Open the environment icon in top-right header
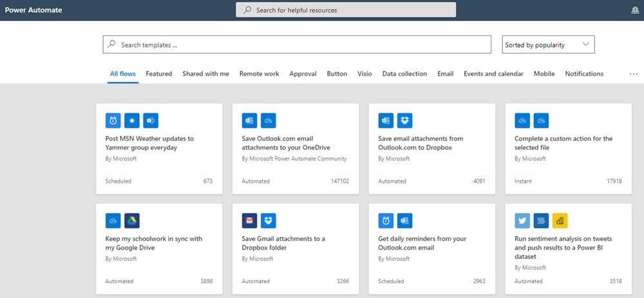644x298 pixels. point(635,10)
